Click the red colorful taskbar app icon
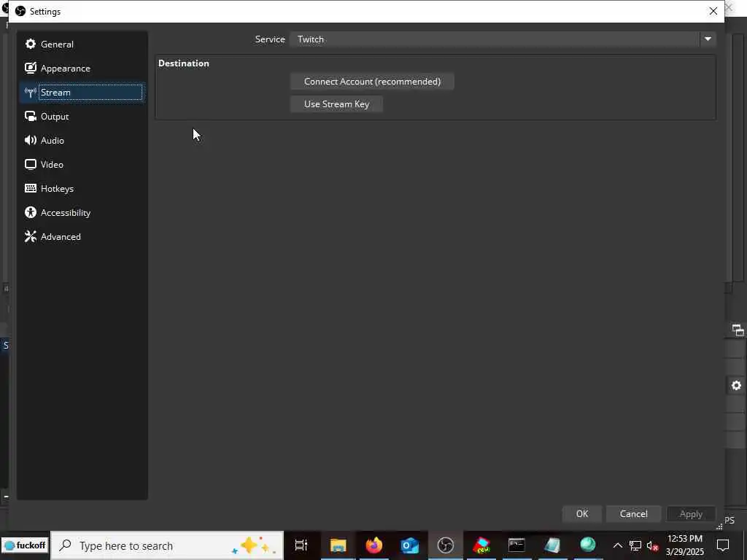 coord(481,545)
